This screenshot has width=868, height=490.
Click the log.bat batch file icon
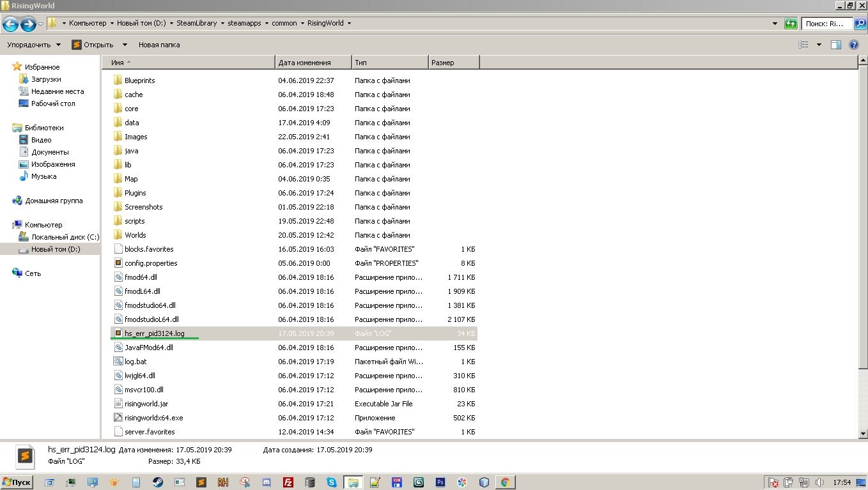point(118,362)
